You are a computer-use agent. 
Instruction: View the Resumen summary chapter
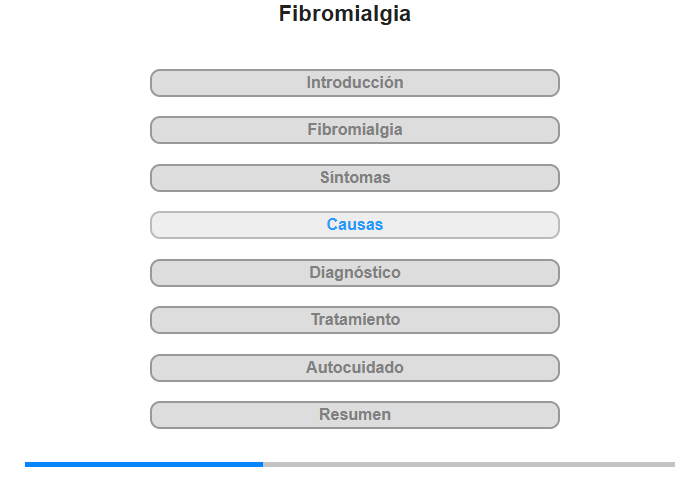[355, 415]
